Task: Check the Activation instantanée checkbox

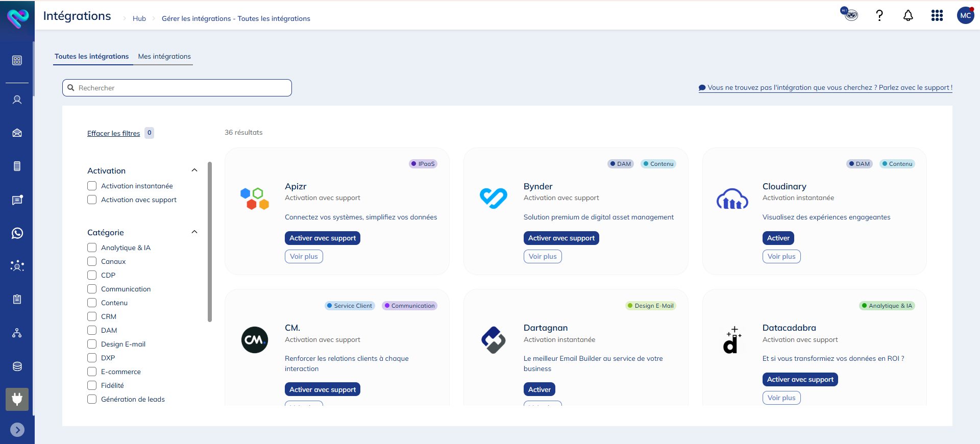Action: 92,186
